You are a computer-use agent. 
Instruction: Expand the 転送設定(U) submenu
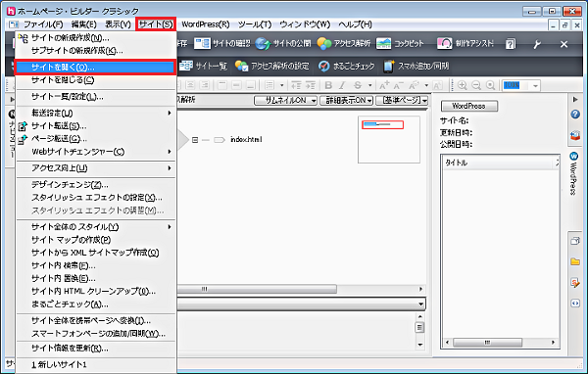point(95,113)
